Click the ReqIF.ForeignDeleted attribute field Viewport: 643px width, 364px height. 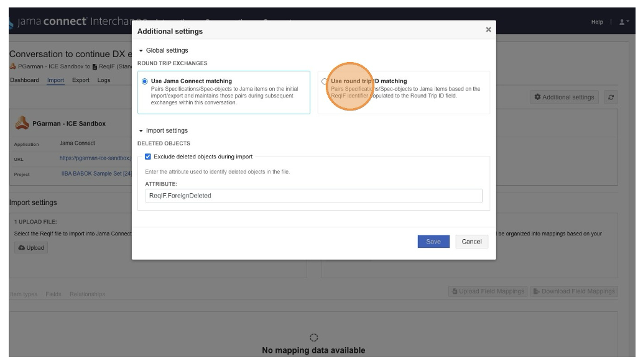313,196
